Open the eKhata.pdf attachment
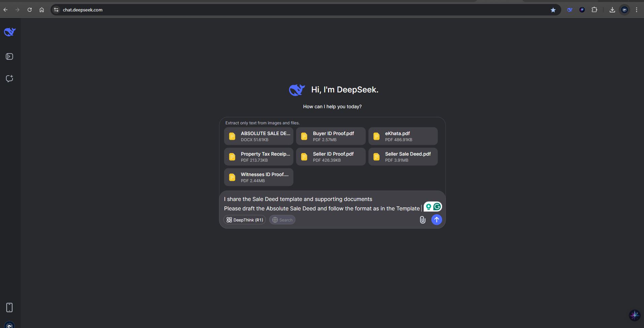 403,136
